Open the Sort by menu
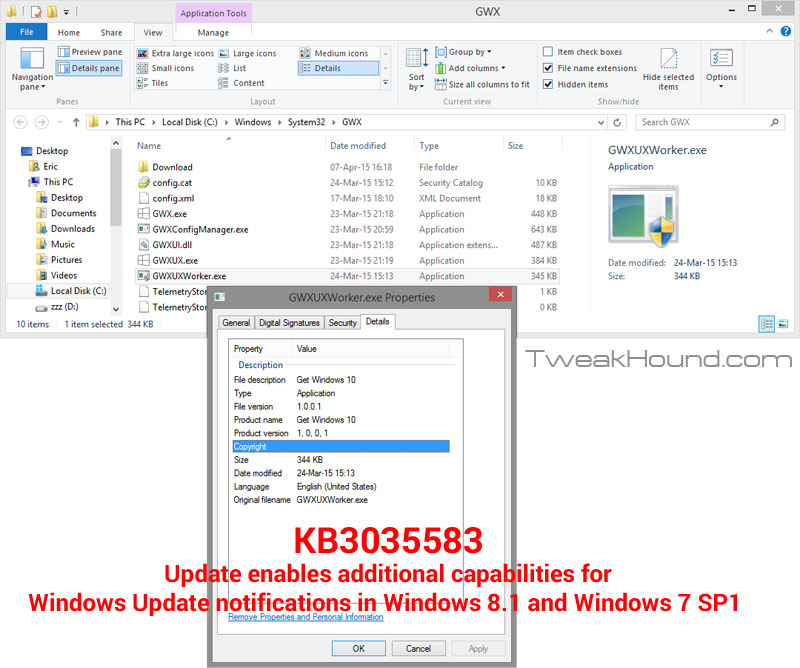Screen dimensions: 800x668 pyautogui.click(x=417, y=68)
